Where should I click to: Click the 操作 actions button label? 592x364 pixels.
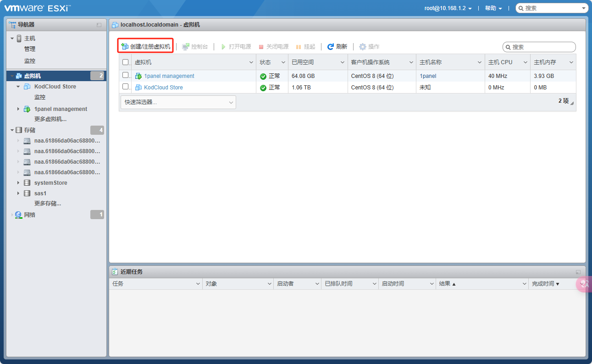click(374, 47)
